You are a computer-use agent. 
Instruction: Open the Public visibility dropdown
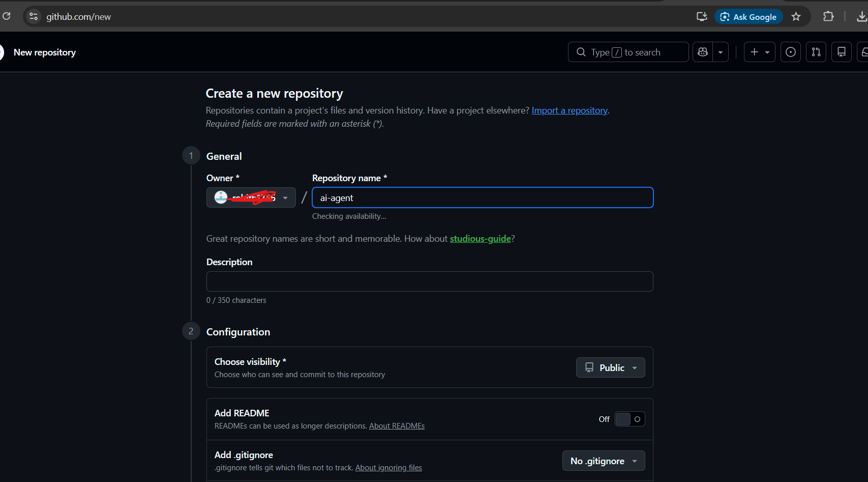click(x=610, y=367)
